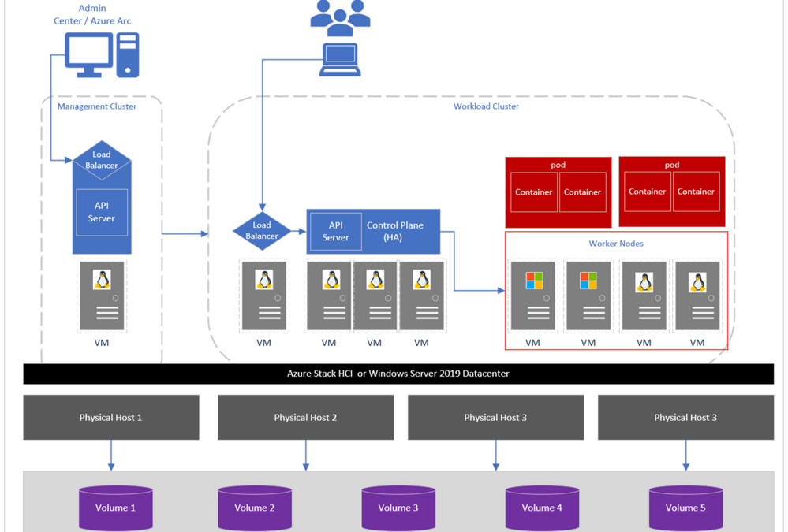
Task: Click the right pod title text
Action: click(672, 165)
